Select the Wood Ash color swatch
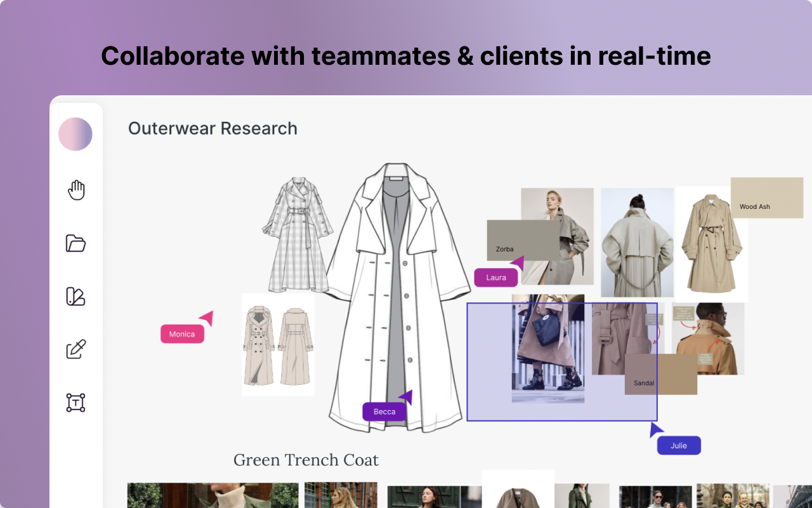 pos(767,198)
